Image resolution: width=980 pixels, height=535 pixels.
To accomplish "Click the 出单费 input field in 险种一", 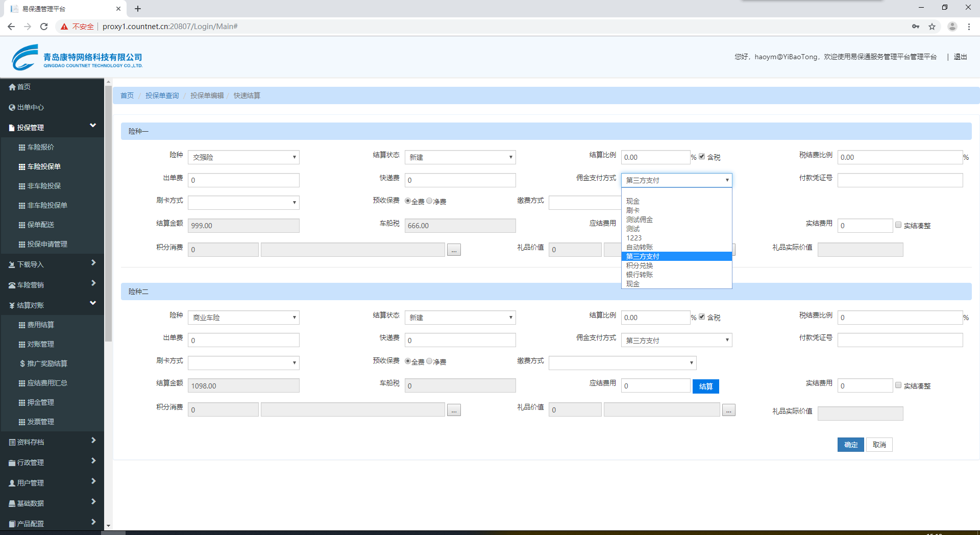I will [243, 180].
